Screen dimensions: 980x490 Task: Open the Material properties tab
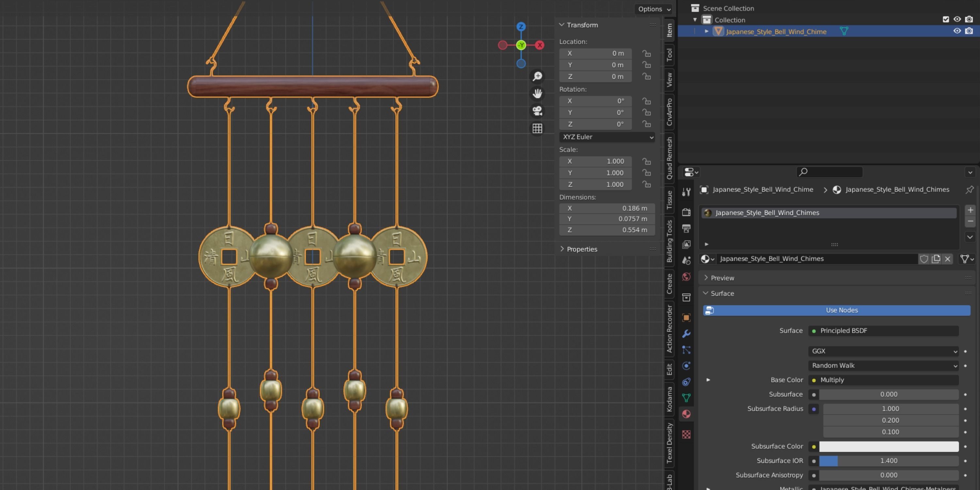click(x=686, y=414)
